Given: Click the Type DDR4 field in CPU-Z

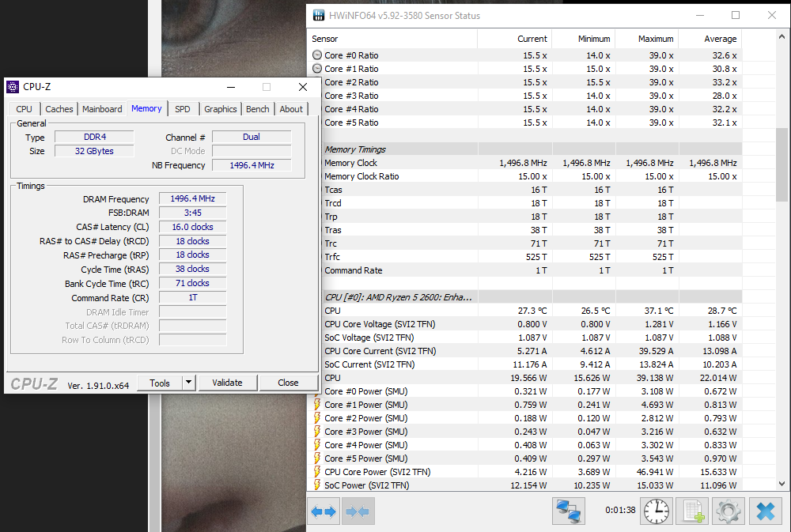Looking at the screenshot, I should point(94,138).
